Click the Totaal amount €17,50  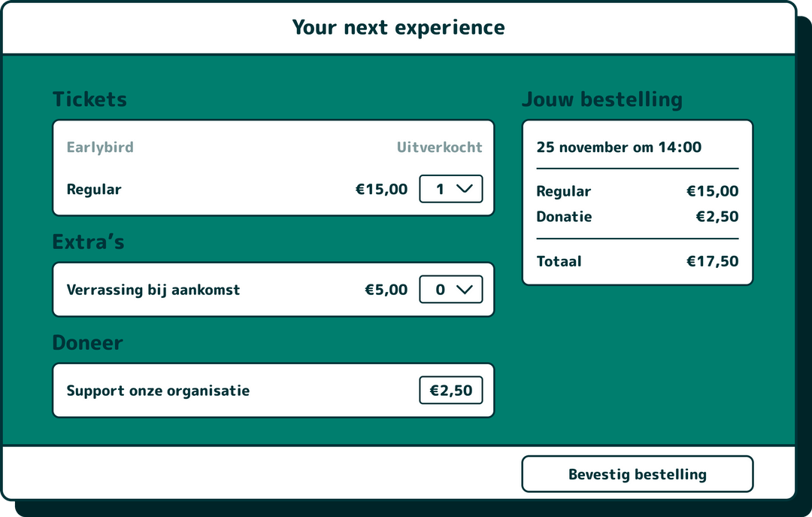712,261
